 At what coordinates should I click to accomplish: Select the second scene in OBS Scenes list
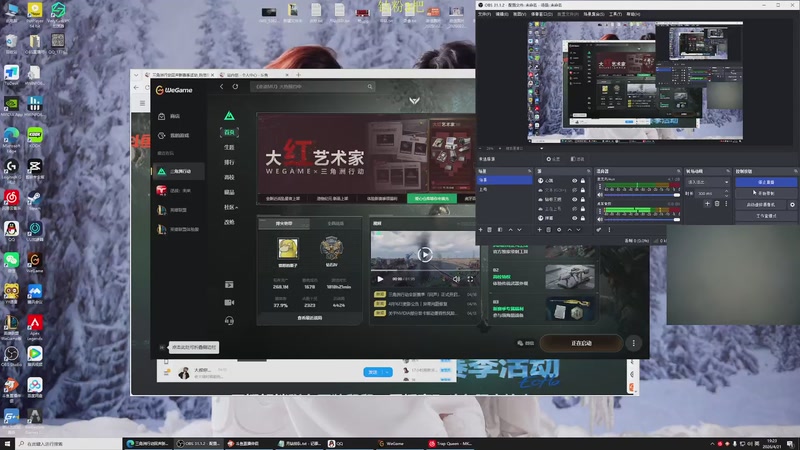click(x=505, y=189)
